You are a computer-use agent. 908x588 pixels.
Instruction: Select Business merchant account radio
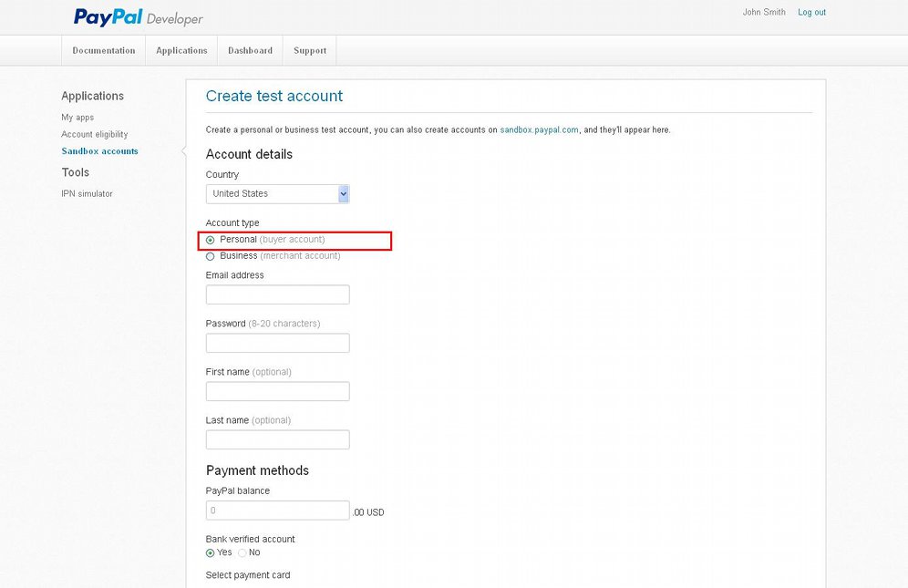click(211, 256)
